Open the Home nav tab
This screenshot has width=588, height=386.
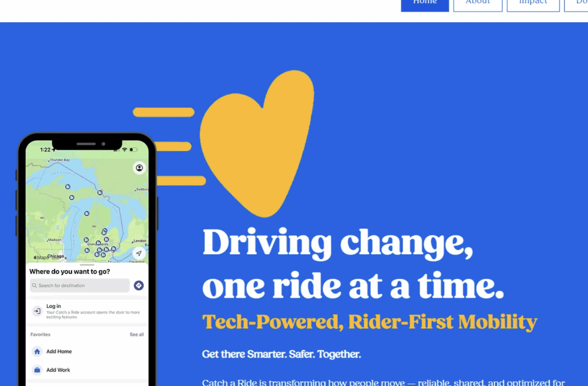pos(425,4)
